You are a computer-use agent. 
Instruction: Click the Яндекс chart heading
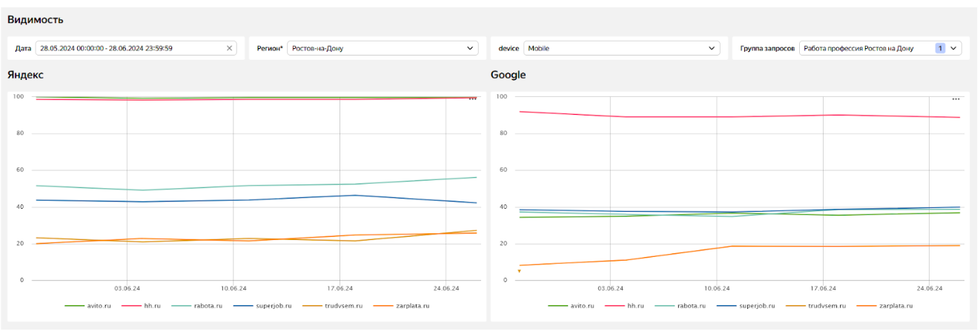click(x=25, y=75)
